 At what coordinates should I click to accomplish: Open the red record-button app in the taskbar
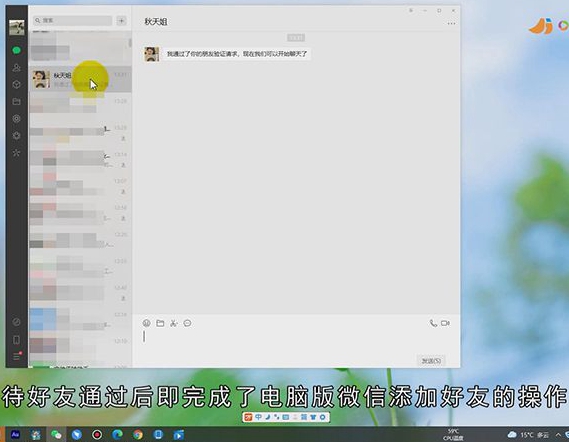click(x=97, y=434)
